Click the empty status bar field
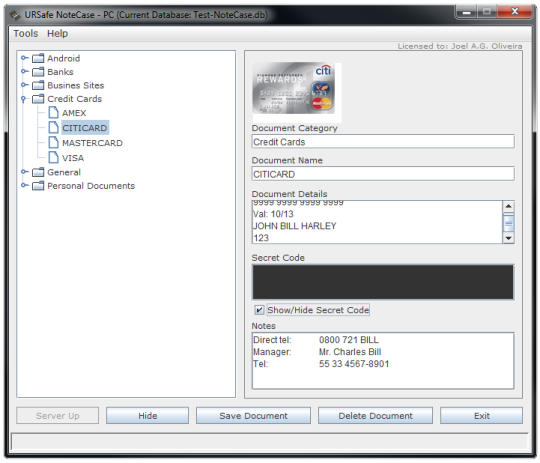 (x=270, y=442)
